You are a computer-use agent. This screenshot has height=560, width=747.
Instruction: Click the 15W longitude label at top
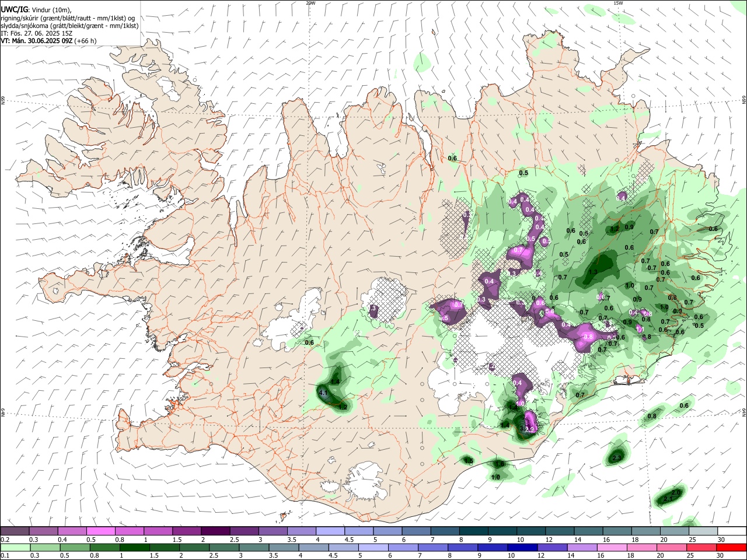[618, 3]
